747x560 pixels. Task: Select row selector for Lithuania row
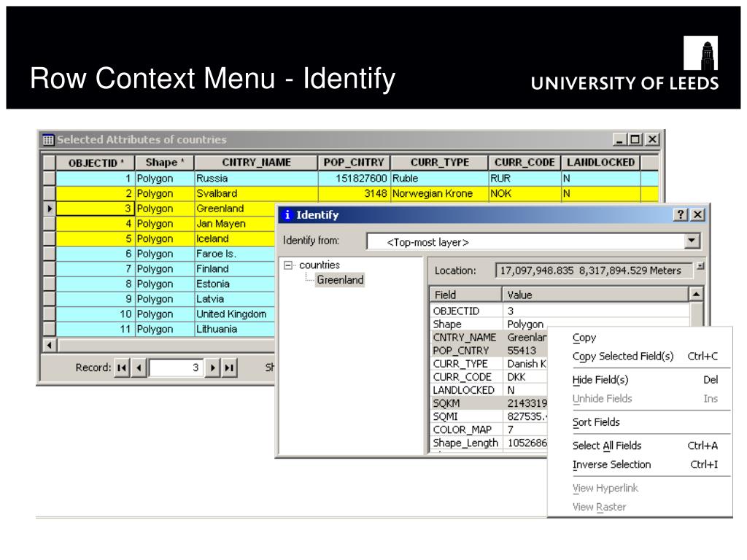pyautogui.click(x=49, y=330)
